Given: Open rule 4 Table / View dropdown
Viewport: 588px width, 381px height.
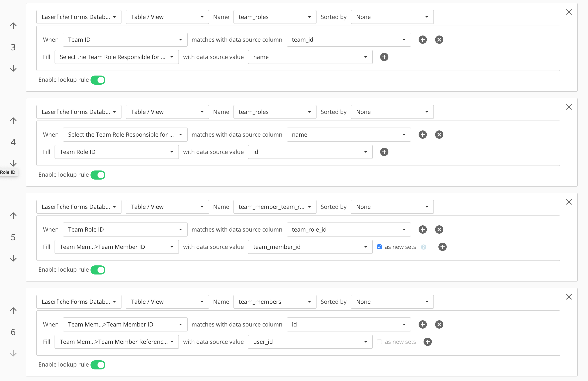Looking at the screenshot, I should pos(167,112).
